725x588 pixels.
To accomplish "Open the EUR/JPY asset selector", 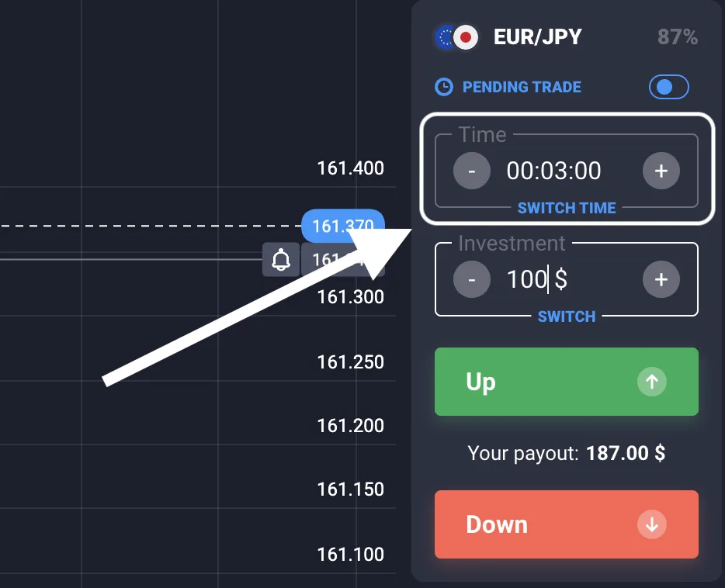I will click(537, 37).
